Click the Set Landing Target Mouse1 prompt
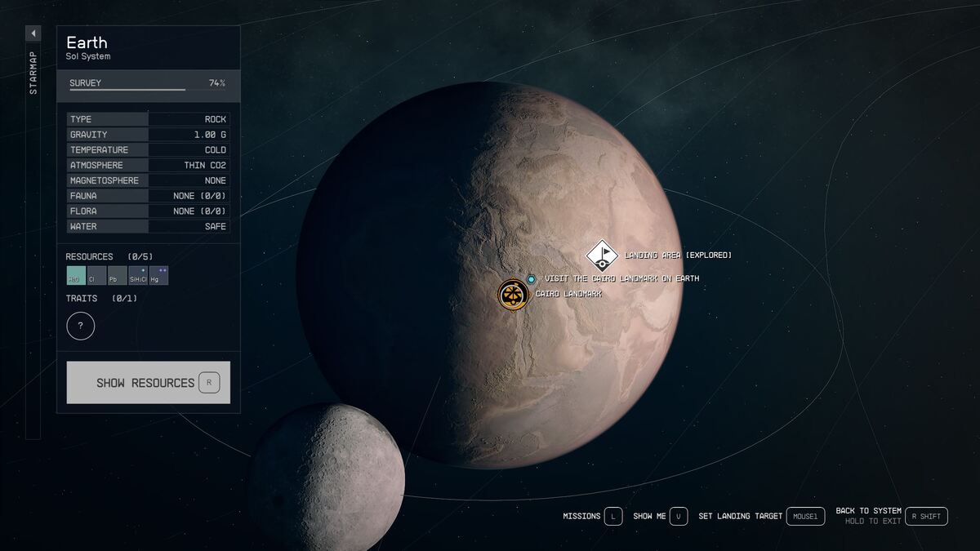980x551 pixels. 805,516
